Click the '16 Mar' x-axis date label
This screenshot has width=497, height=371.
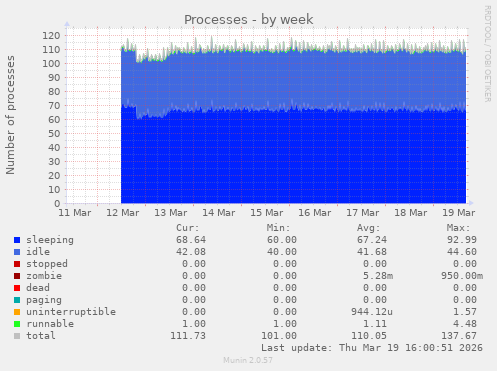pos(315,213)
